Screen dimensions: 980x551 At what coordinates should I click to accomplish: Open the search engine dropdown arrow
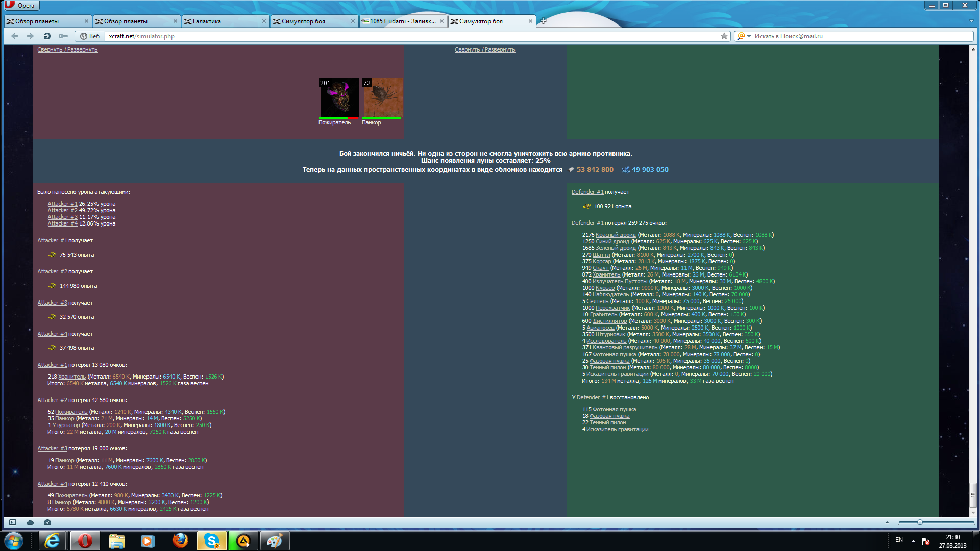[x=749, y=36]
